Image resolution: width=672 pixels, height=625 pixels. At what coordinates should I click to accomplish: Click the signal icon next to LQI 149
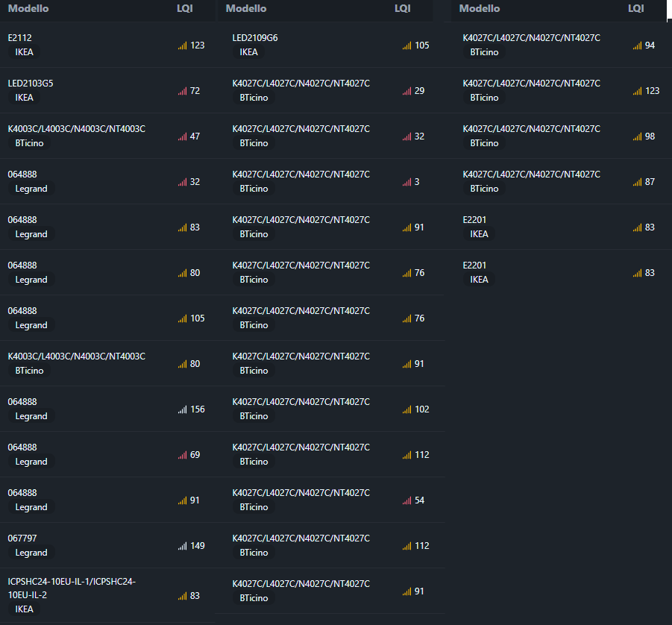tap(182, 546)
